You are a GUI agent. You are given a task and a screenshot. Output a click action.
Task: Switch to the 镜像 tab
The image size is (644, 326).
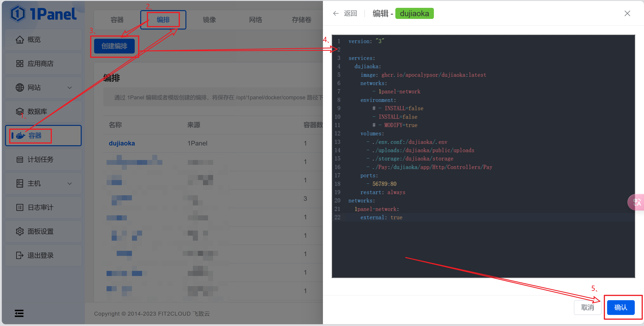209,20
